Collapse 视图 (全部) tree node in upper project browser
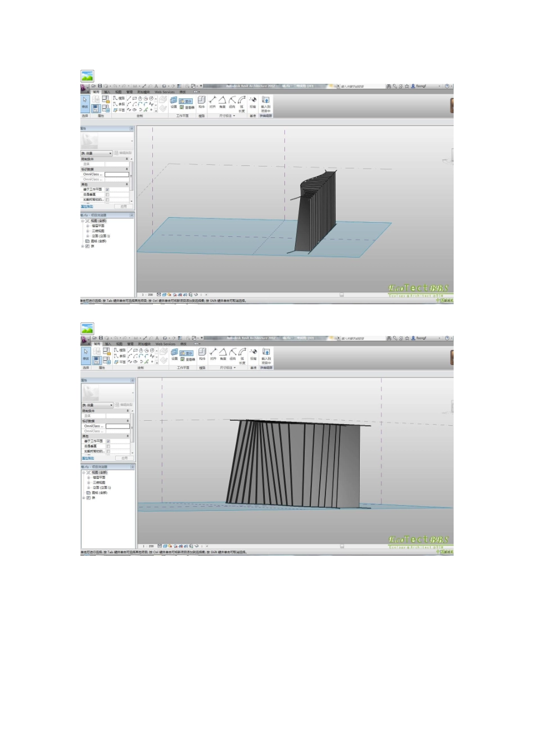The width and height of the screenshot is (534, 756). click(x=83, y=221)
